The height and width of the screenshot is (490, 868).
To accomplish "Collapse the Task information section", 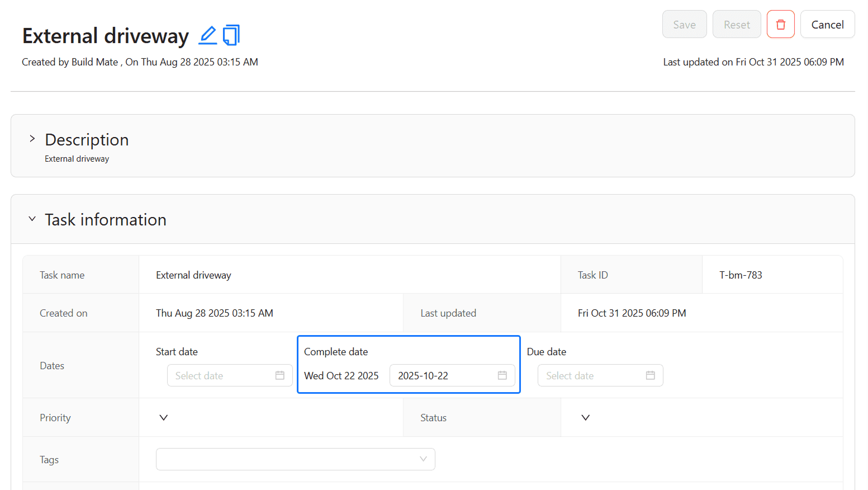I will pyautogui.click(x=32, y=219).
